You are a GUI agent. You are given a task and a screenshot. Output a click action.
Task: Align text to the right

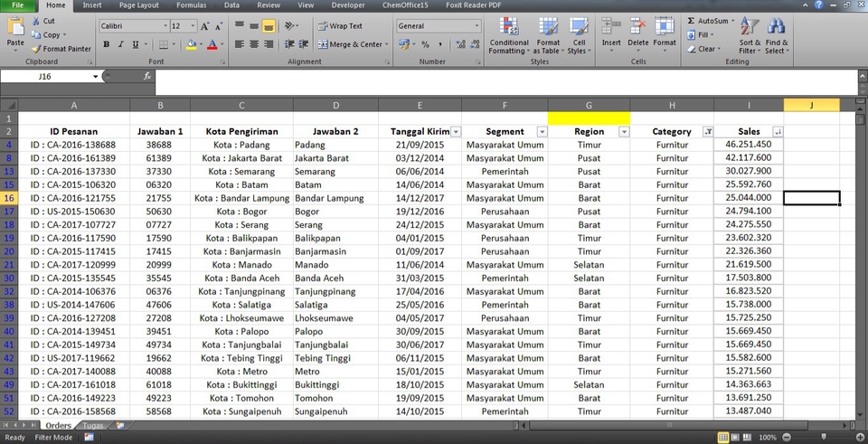pyautogui.click(x=269, y=44)
